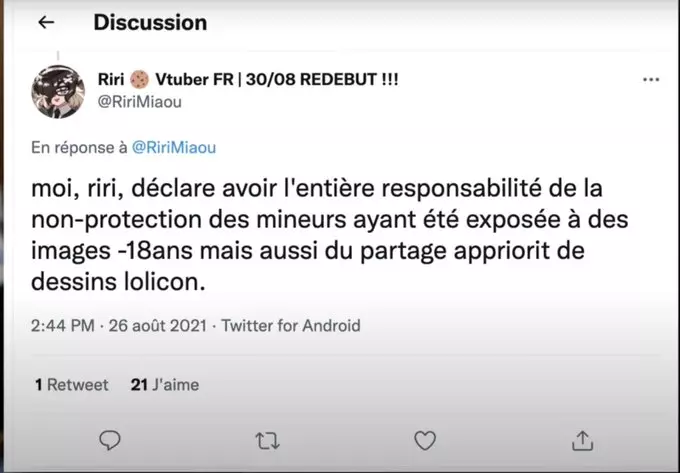Click the 2:44 PM timestamp
This screenshot has width=680, height=473.
[x=63, y=326]
